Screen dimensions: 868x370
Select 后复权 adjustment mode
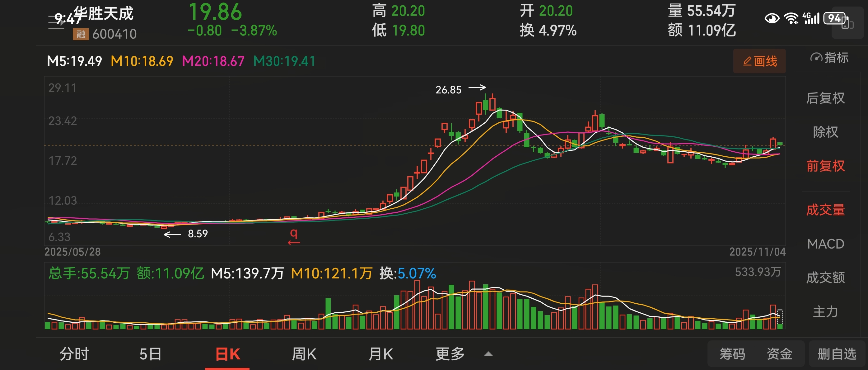[825, 98]
